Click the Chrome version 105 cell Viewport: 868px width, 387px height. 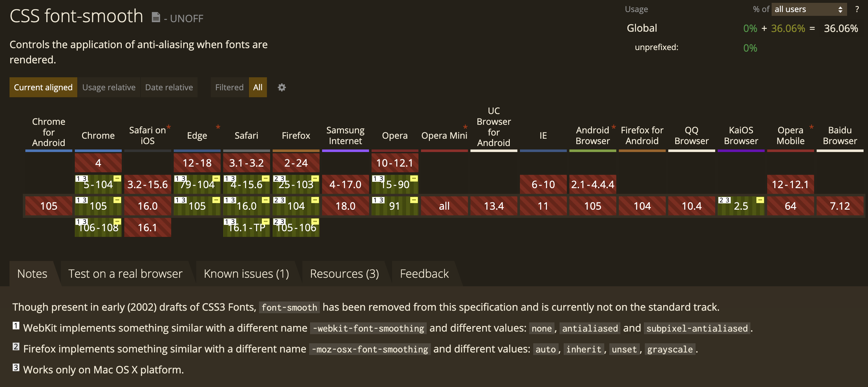pos(98,205)
